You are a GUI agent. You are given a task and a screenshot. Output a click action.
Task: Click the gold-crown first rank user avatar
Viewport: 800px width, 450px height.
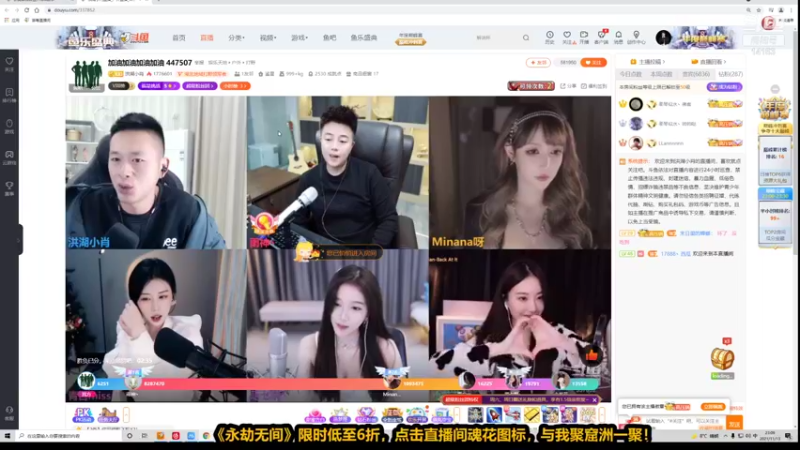tap(636, 104)
